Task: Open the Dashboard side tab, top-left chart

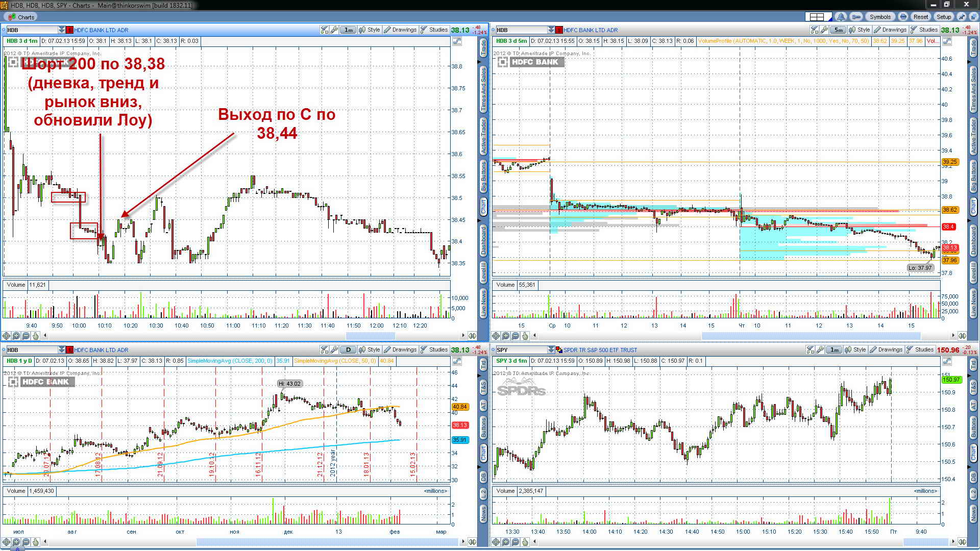Action: 483,240
